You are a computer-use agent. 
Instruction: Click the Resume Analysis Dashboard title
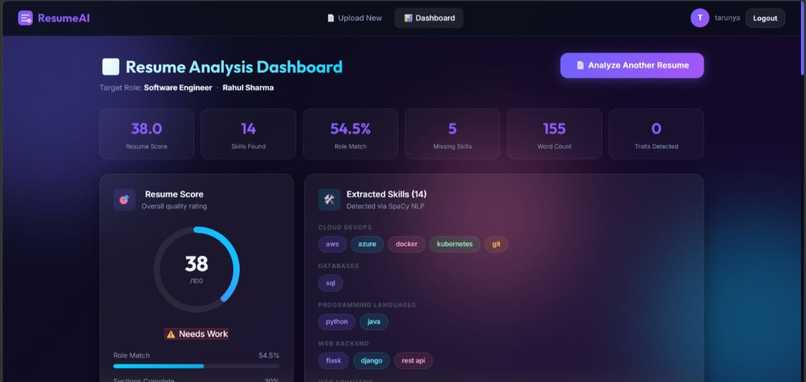point(234,67)
